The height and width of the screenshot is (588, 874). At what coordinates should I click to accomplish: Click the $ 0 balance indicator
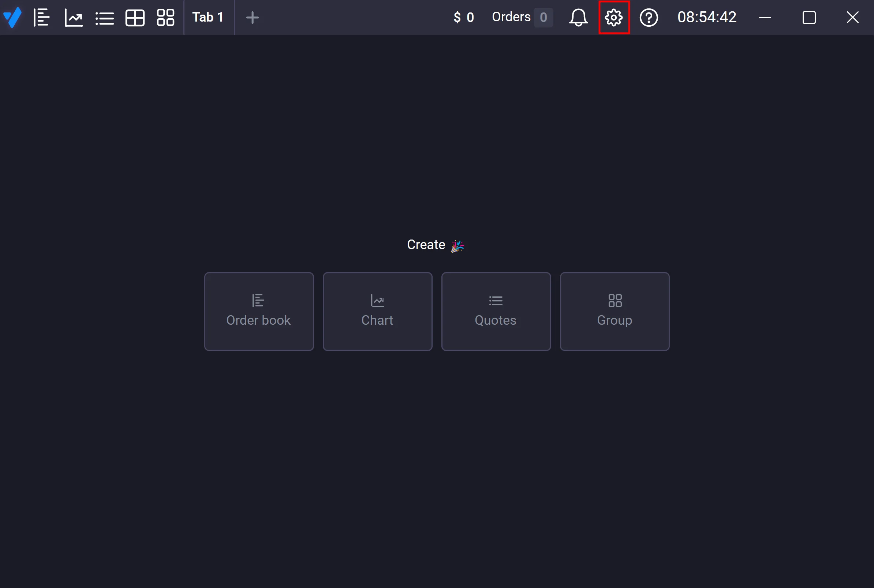tap(463, 17)
